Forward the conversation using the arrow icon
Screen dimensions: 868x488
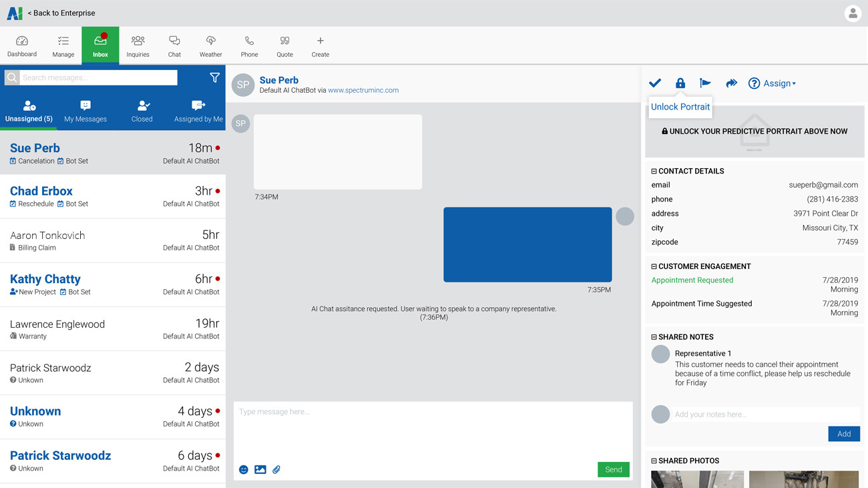tap(731, 83)
